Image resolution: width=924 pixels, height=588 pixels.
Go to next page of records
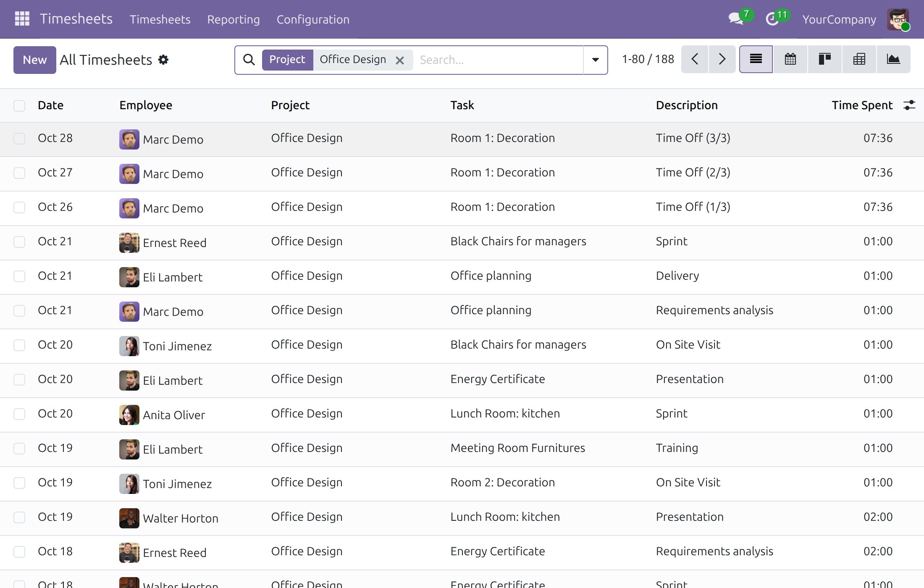(x=722, y=59)
